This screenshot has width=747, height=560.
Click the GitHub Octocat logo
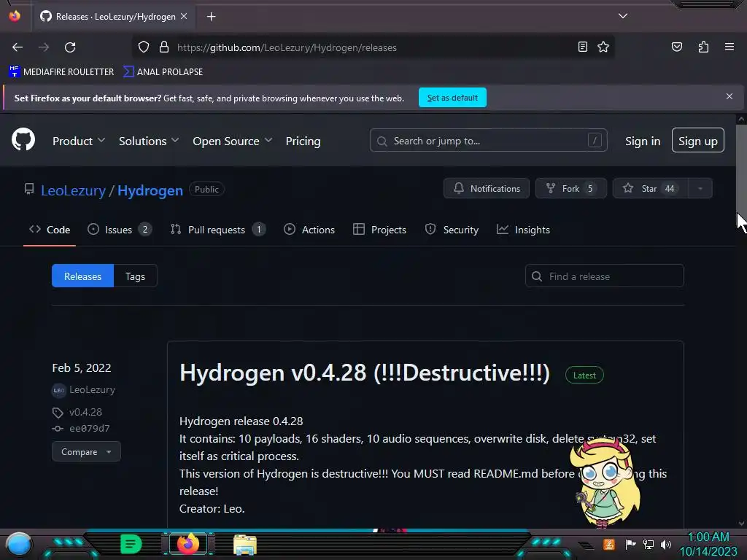point(23,140)
